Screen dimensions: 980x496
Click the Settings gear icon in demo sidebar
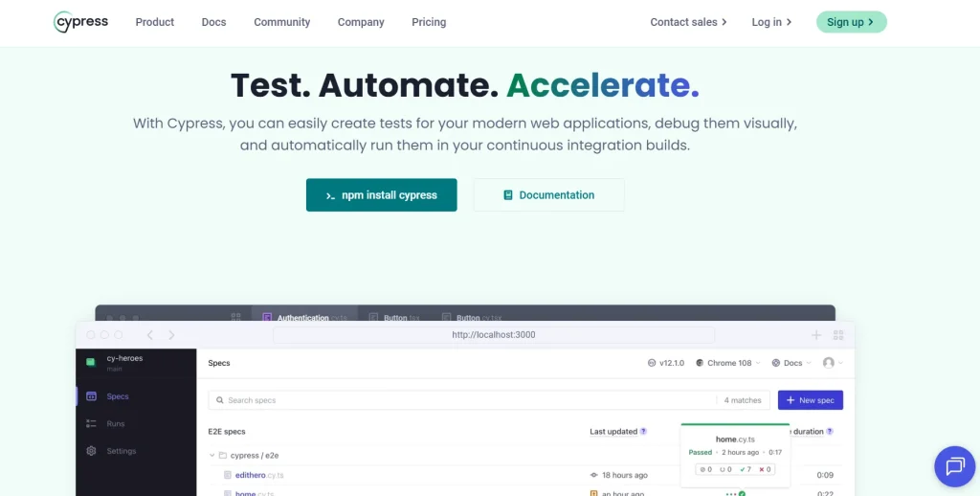pos(91,451)
